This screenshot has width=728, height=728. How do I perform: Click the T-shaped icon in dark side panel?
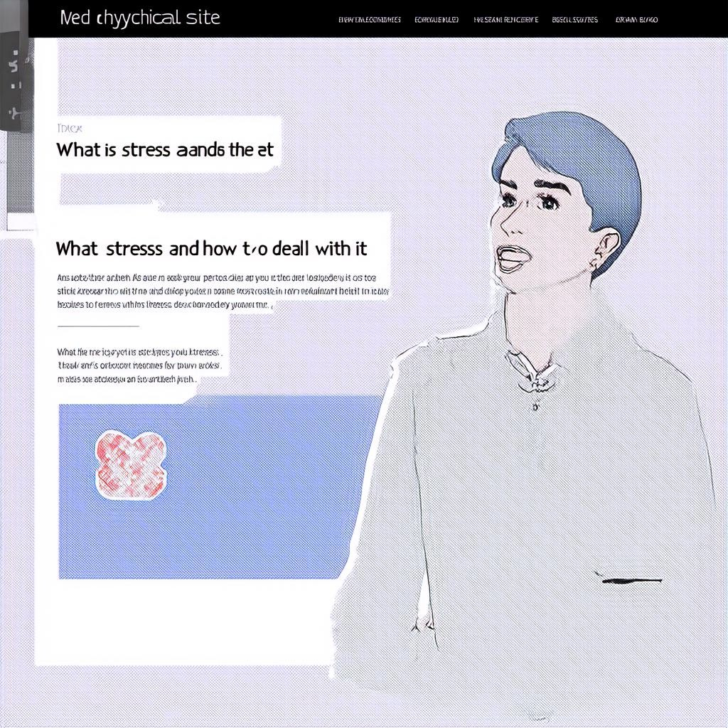[16, 112]
